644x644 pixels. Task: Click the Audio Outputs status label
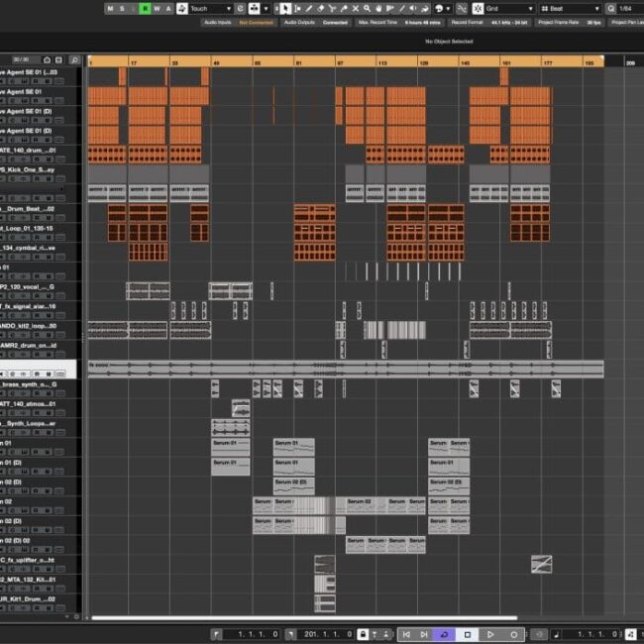[301, 22]
